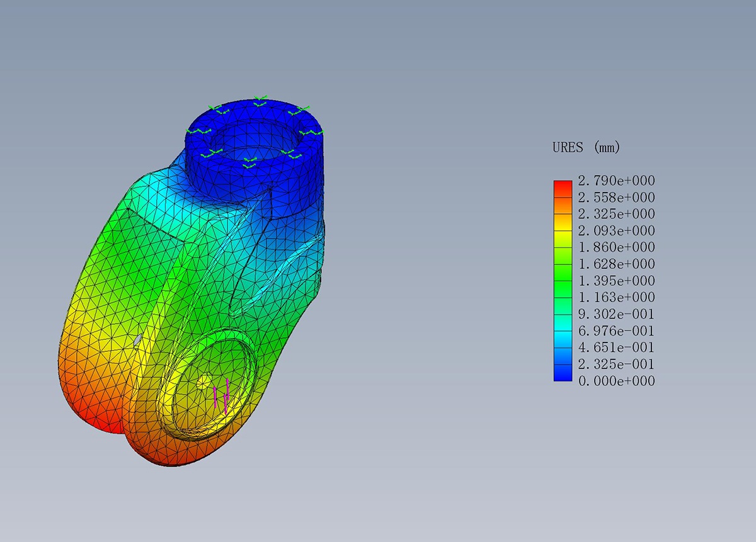Click the 1.163e+000 legend value
The image size is (756, 542).
point(616,298)
